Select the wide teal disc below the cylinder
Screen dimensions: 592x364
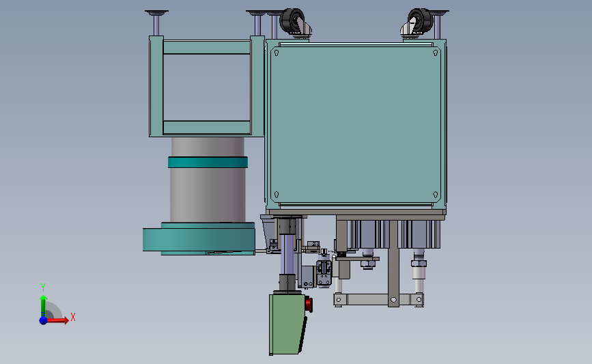tap(199, 240)
